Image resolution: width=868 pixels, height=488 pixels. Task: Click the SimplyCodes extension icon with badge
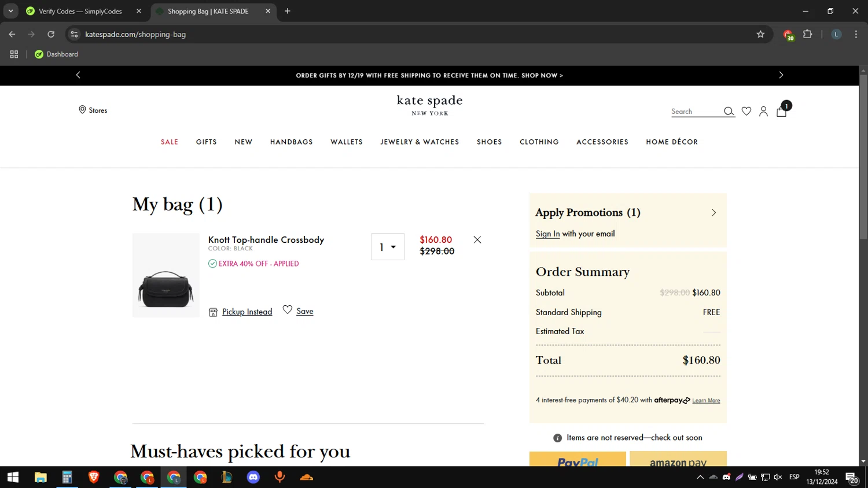coord(788,35)
